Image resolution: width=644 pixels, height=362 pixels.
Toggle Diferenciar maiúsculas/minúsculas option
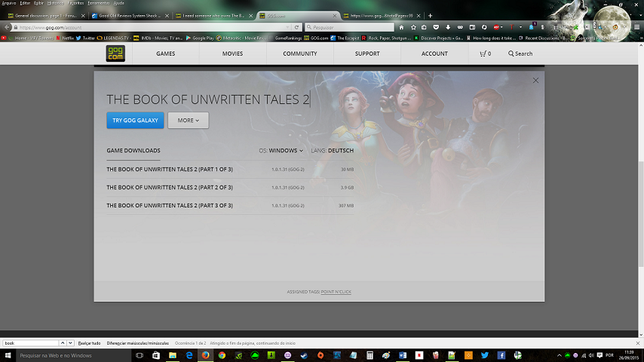pyautogui.click(x=137, y=343)
